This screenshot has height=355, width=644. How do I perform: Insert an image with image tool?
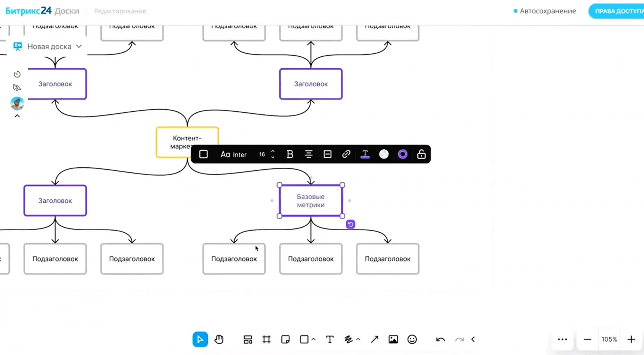[x=393, y=339]
